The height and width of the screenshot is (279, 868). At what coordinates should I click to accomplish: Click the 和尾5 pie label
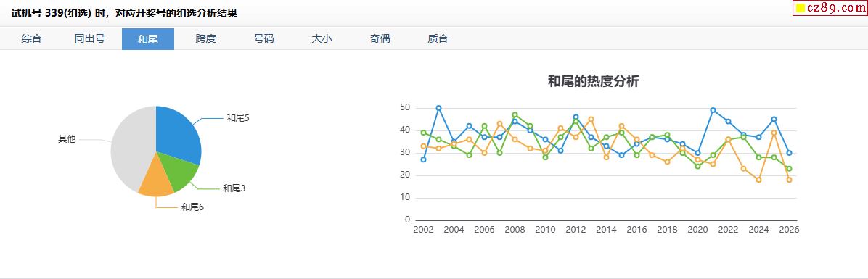pyautogui.click(x=238, y=117)
